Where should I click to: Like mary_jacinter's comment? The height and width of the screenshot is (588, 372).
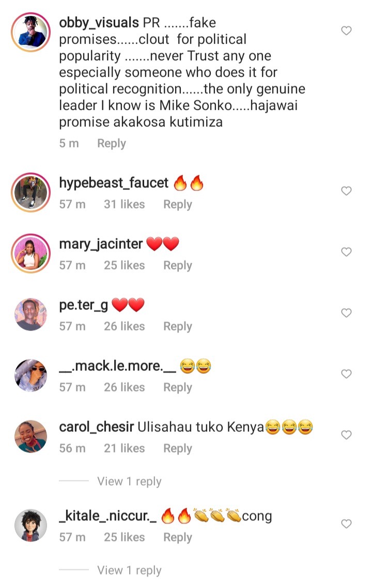click(x=346, y=252)
